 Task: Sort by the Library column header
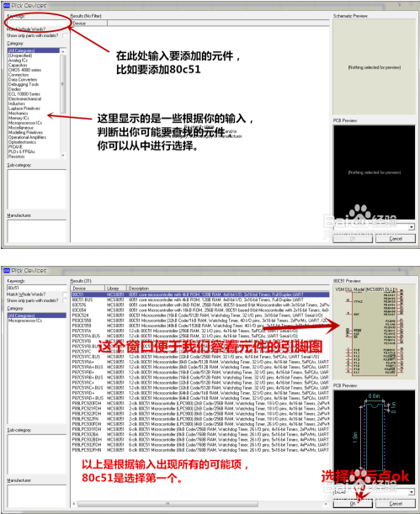coord(115,289)
